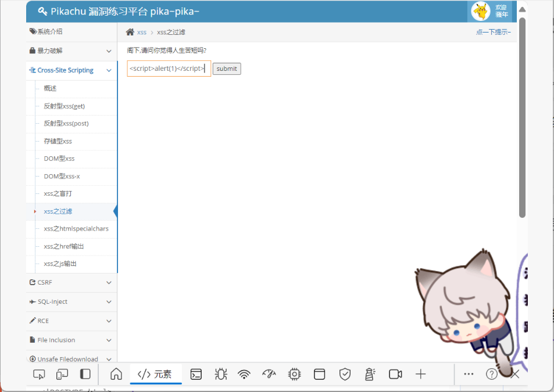The height and width of the screenshot is (392, 554).
Task: Click the file icon beside File Inclusion
Action: (x=33, y=340)
